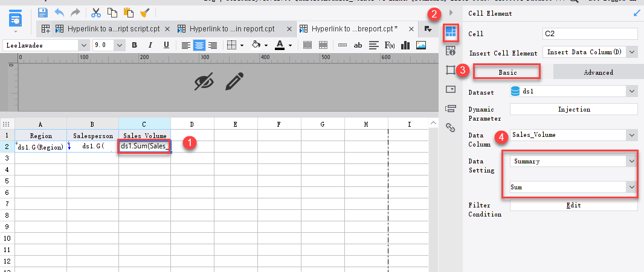Show the open templates list dropdown
The height and width of the screenshot is (272, 644).
[428, 29]
